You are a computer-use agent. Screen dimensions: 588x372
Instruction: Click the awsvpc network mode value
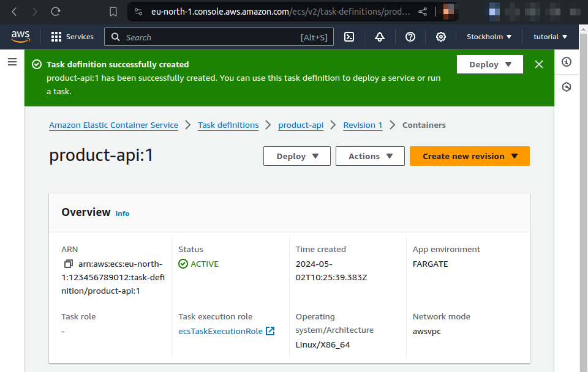click(x=426, y=331)
